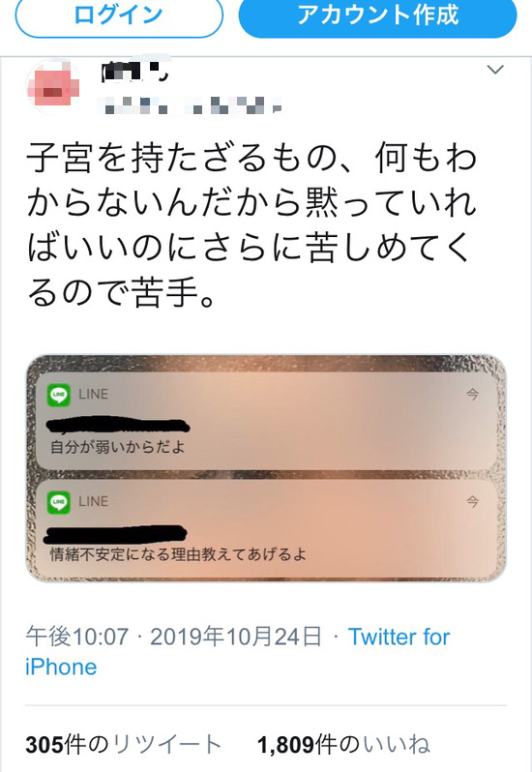Click the blurred username handle

pos(190,104)
